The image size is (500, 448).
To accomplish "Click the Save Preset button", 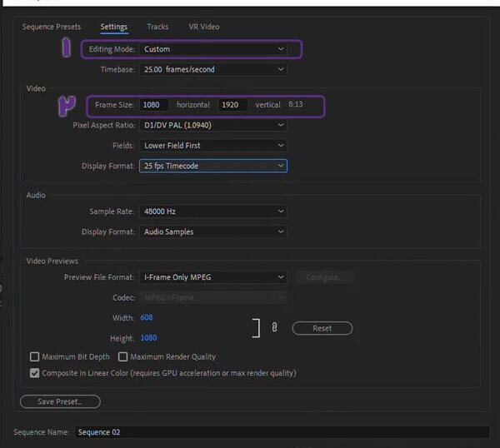I will point(60,401).
